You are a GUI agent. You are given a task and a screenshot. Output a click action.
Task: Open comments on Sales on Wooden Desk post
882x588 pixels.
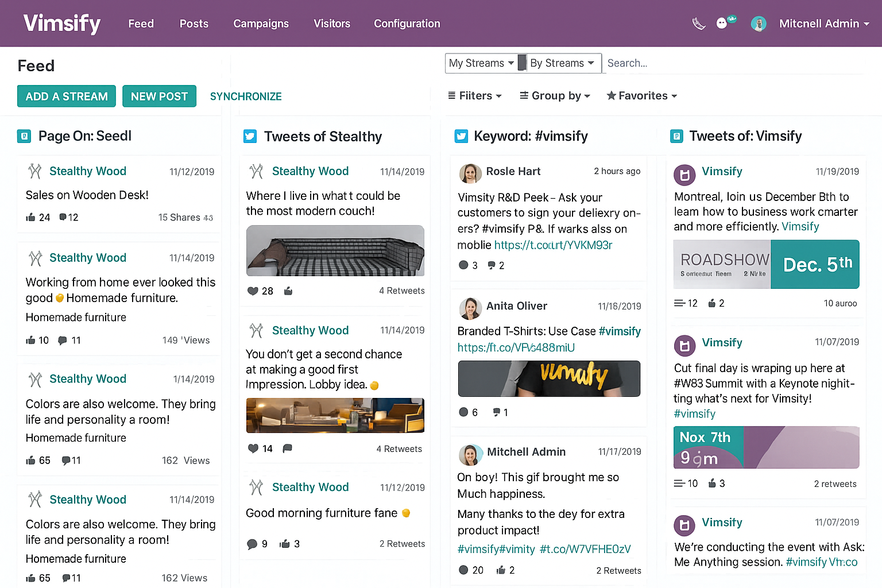(x=63, y=217)
